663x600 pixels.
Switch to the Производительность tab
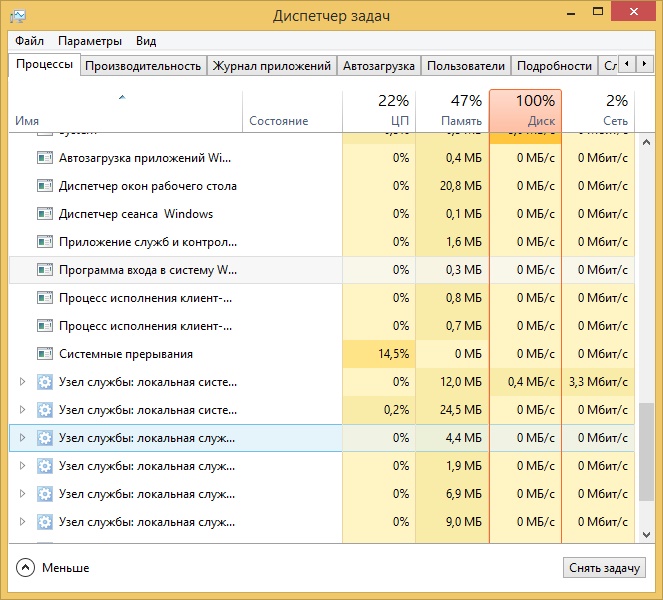[143, 66]
